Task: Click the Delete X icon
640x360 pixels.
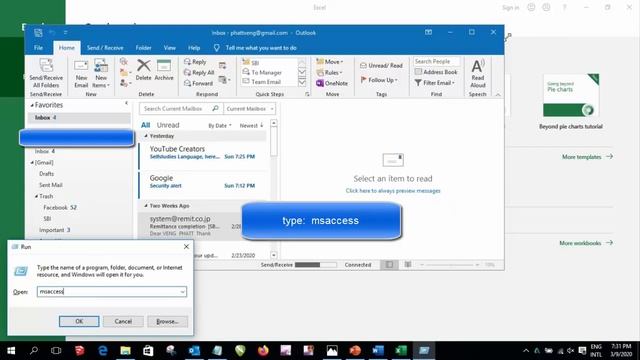Action: coord(143,65)
